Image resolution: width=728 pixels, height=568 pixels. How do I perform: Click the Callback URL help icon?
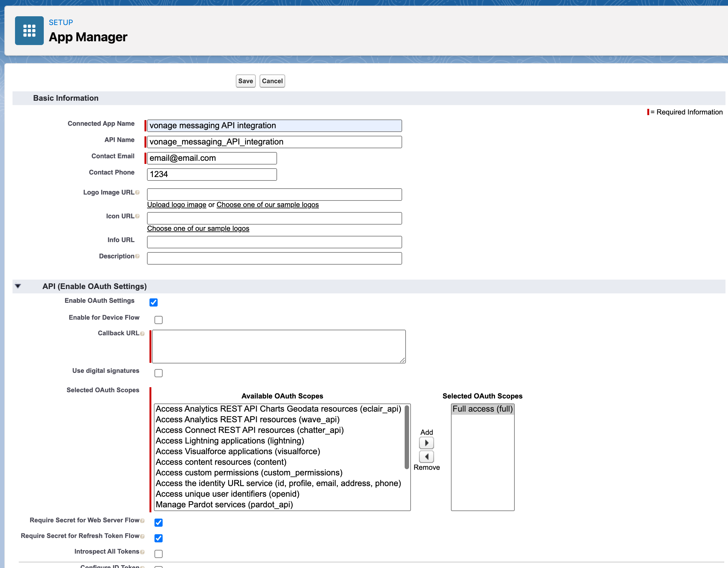point(142,334)
